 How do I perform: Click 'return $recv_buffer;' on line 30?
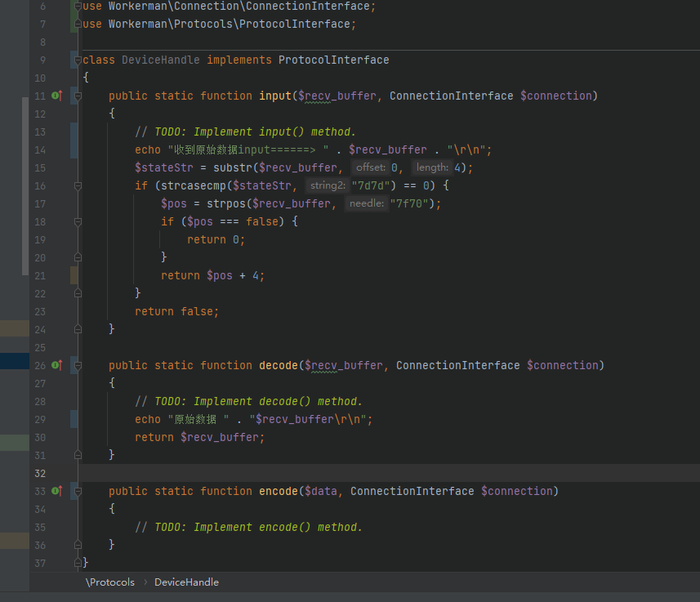[x=199, y=437]
